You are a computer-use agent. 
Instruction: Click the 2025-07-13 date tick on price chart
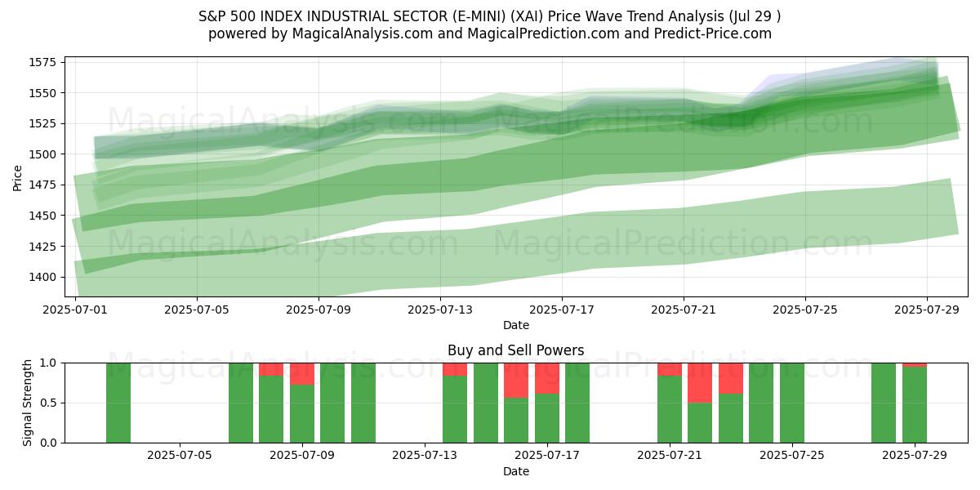click(x=440, y=310)
